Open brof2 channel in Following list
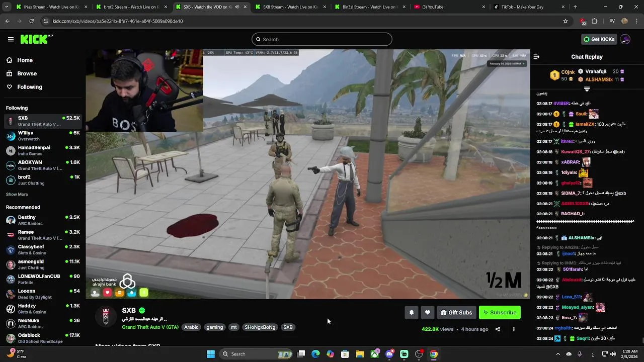This screenshot has height=362, width=644. tap(43, 180)
